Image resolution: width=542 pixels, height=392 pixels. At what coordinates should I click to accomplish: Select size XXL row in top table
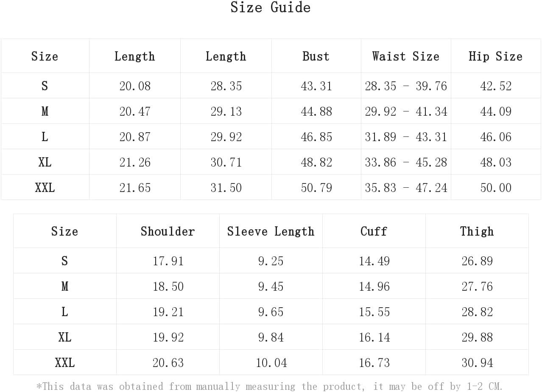(x=271, y=187)
